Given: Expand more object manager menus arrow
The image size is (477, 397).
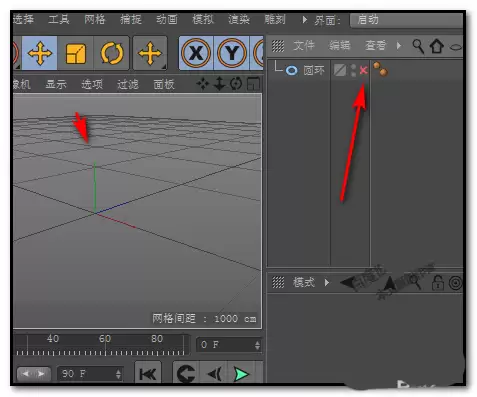Looking at the screenshot, I should tap(399, 45).
